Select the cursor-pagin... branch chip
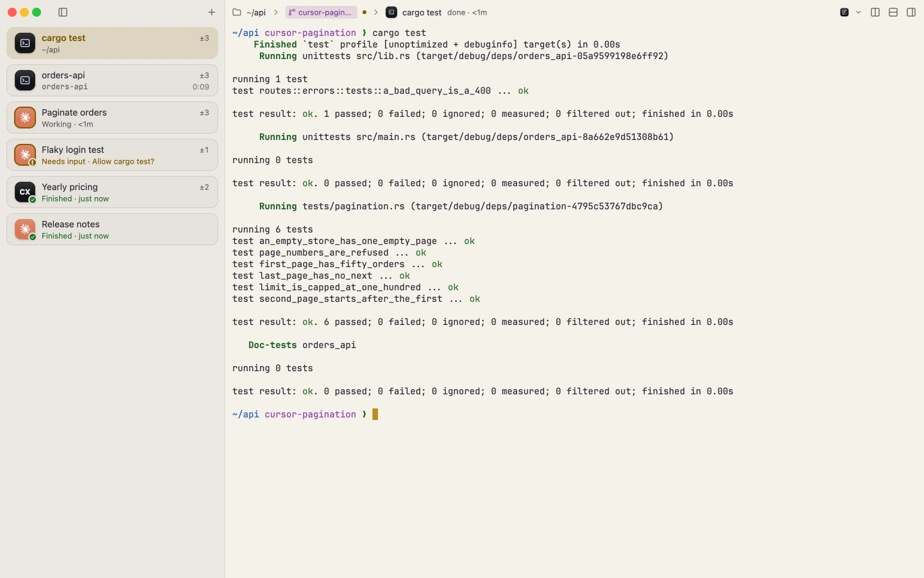 click(x=321, y=12)
